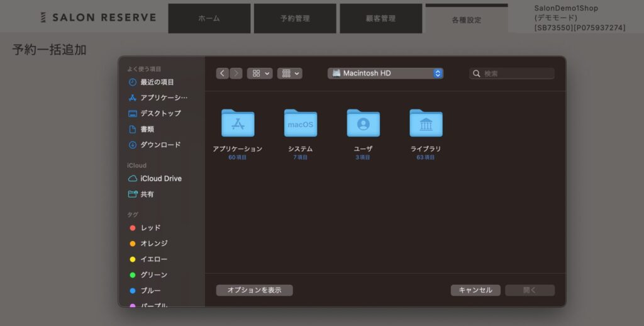Open the アプリケーション folder icon

[237, 123]
